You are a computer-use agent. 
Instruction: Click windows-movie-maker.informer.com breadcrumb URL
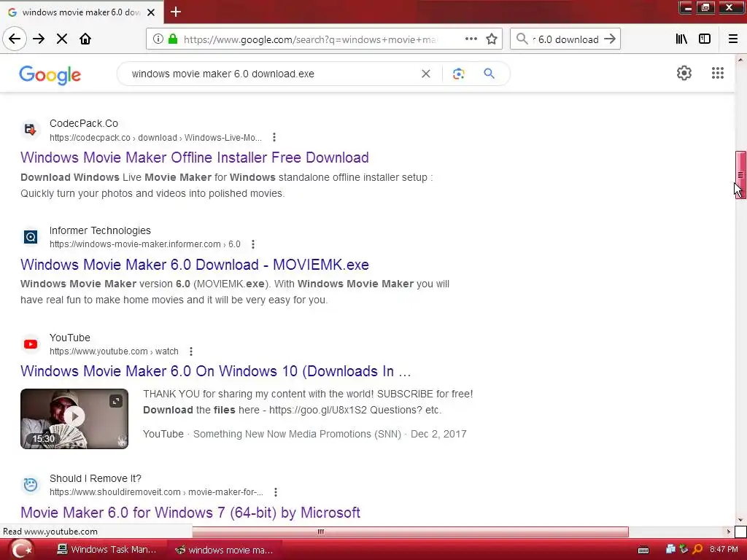click(145, 244)
